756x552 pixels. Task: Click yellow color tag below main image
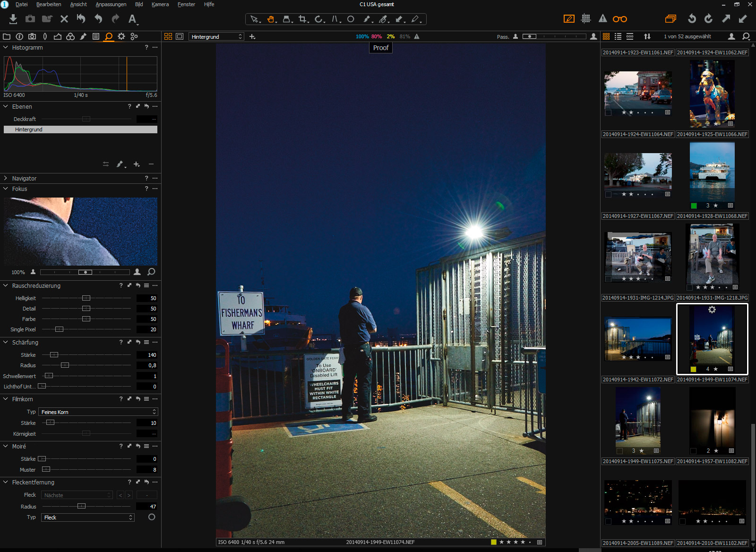pyautogui.click(x=494, y=542)
